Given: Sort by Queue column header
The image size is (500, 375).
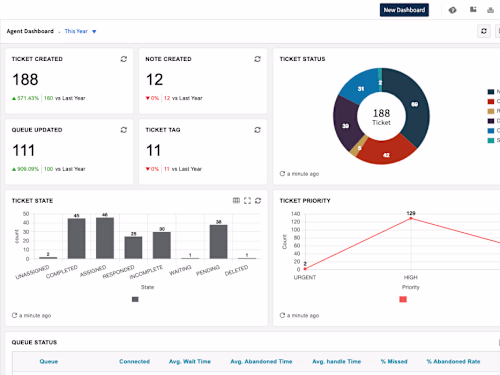Looking at the screenshot, I should [x=49, y=361].
